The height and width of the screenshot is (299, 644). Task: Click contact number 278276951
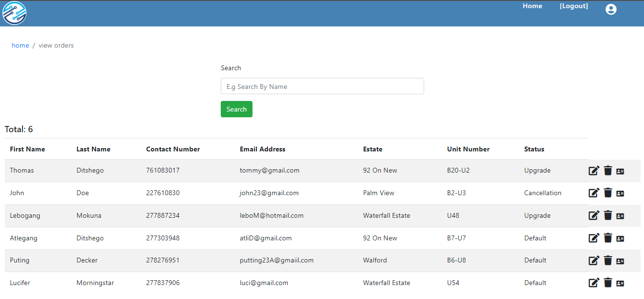tap(163, 260)
